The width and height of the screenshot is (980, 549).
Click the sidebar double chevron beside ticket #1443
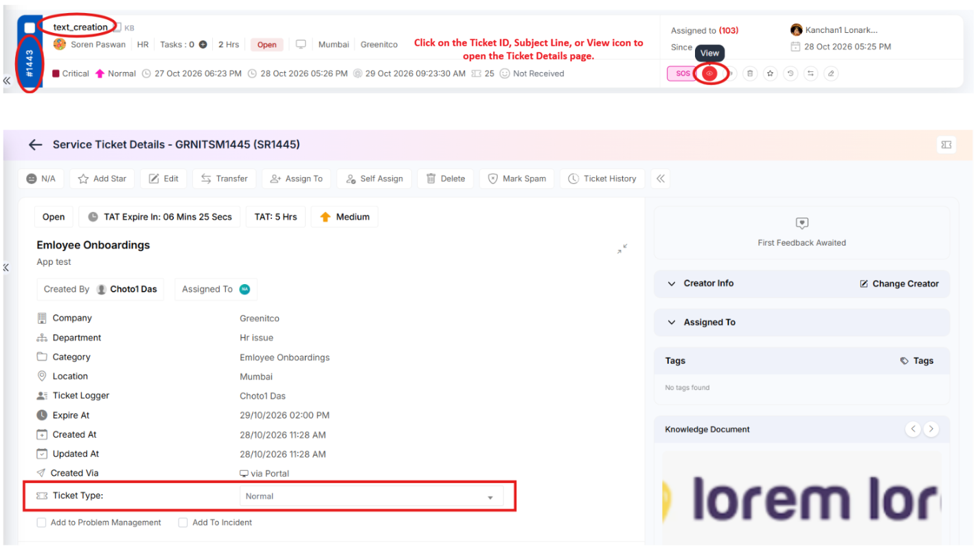tap(6, 80)
